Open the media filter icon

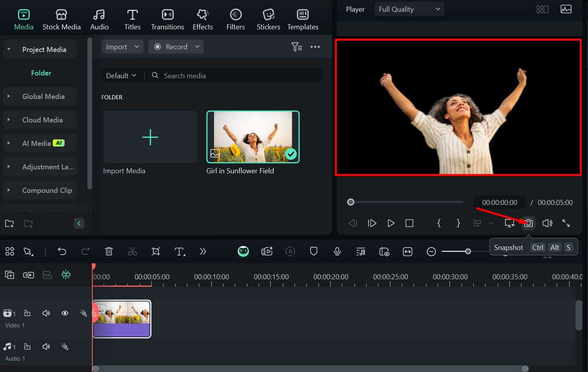[x=297, y=47]
